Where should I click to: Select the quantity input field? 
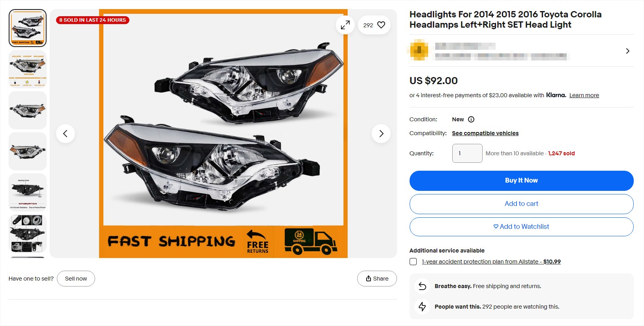coord(467,153)
